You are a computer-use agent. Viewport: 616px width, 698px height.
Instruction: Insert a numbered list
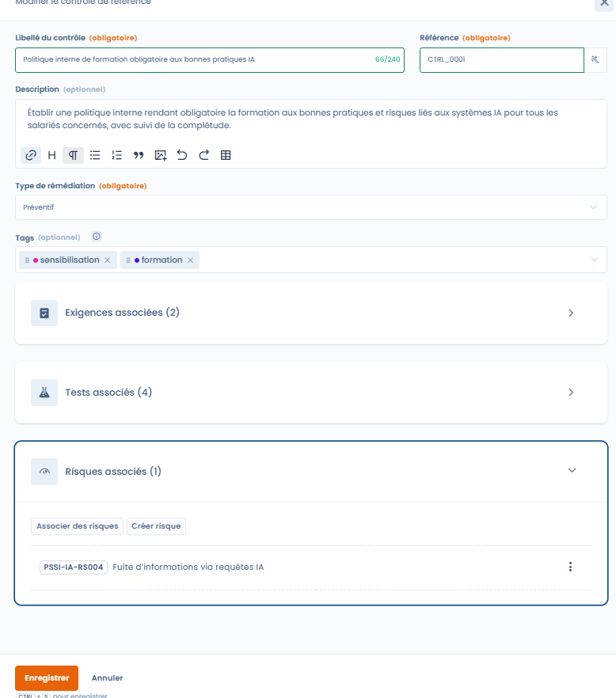click(x=116, y=155)
